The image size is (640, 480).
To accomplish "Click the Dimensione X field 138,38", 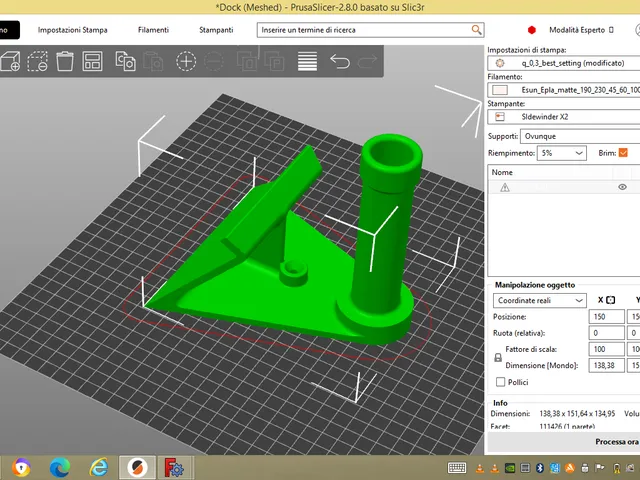I will point(607,365).
